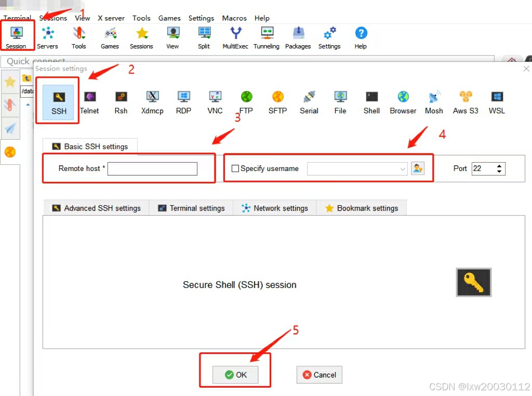Image resolution: width=532 pixels, height=396 pixels.
Task: Open the Terminal menu
Action: [17, 18]
